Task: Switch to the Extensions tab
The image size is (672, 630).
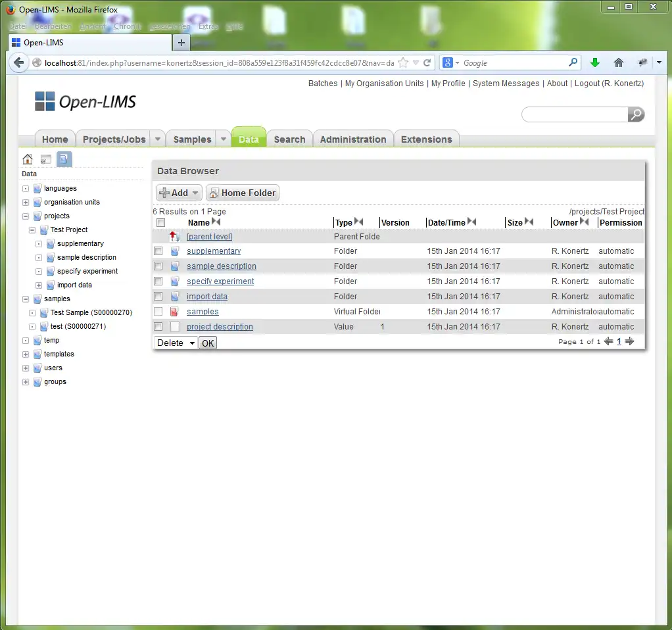Action: point(427,139)
